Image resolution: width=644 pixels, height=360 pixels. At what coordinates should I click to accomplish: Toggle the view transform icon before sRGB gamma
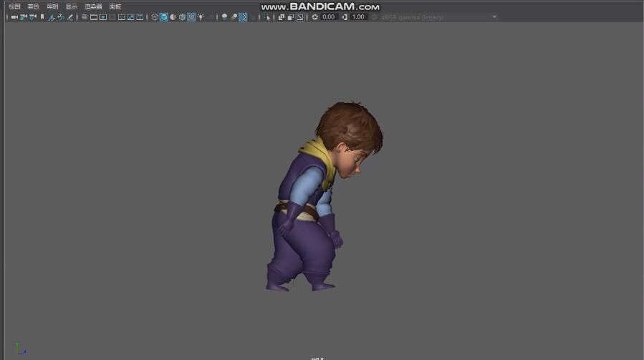(x=374, y=17)
